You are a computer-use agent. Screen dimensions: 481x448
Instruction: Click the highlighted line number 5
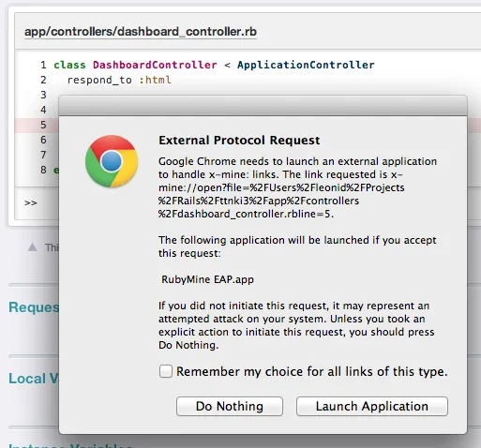click(x=43, y=125)
